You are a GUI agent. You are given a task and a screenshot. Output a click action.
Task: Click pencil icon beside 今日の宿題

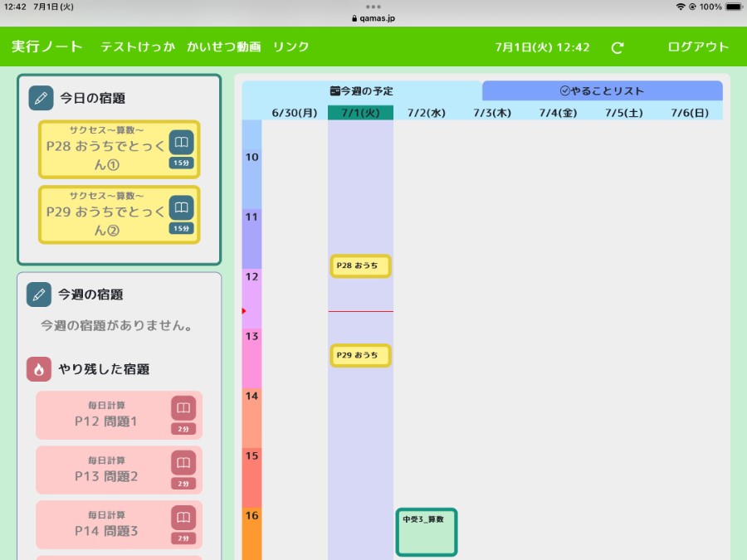pos(41,98)
